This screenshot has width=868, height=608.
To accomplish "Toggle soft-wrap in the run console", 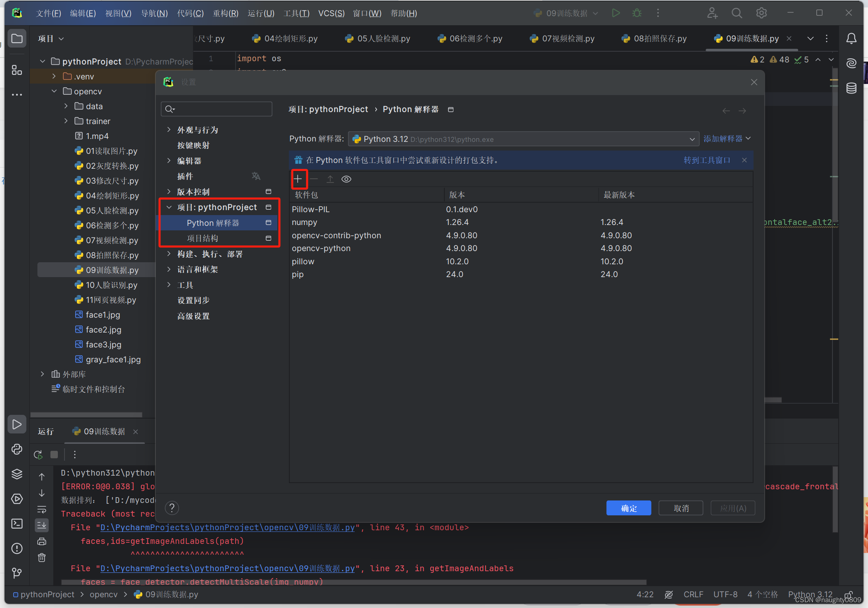I will point(42,509).
